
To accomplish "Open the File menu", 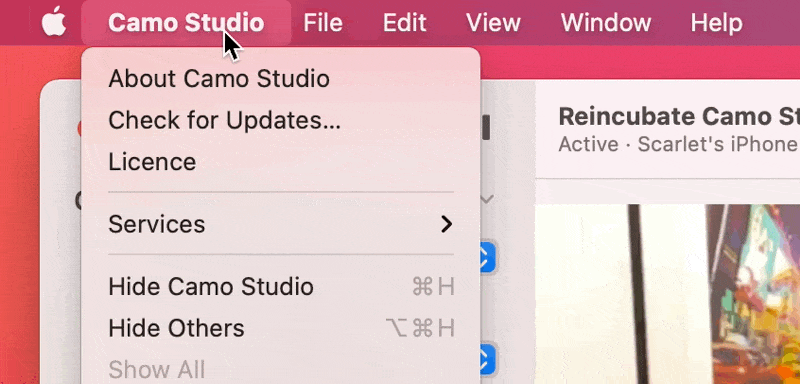I will pyautogui.click(x=323, y=23).
